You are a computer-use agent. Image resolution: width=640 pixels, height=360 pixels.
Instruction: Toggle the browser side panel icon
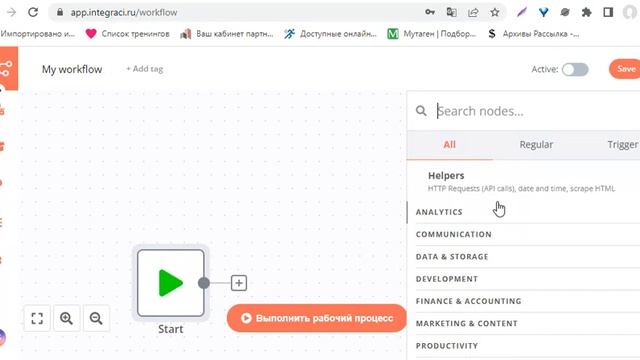608,12
